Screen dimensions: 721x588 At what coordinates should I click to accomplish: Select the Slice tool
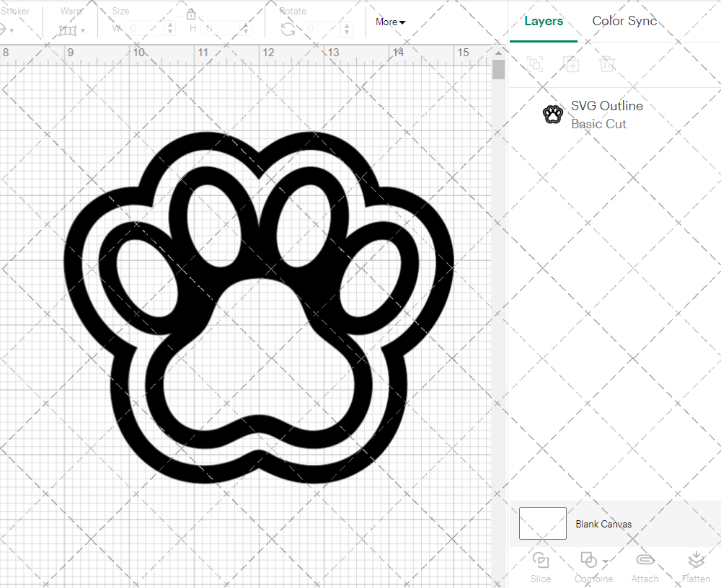[541, 566]
